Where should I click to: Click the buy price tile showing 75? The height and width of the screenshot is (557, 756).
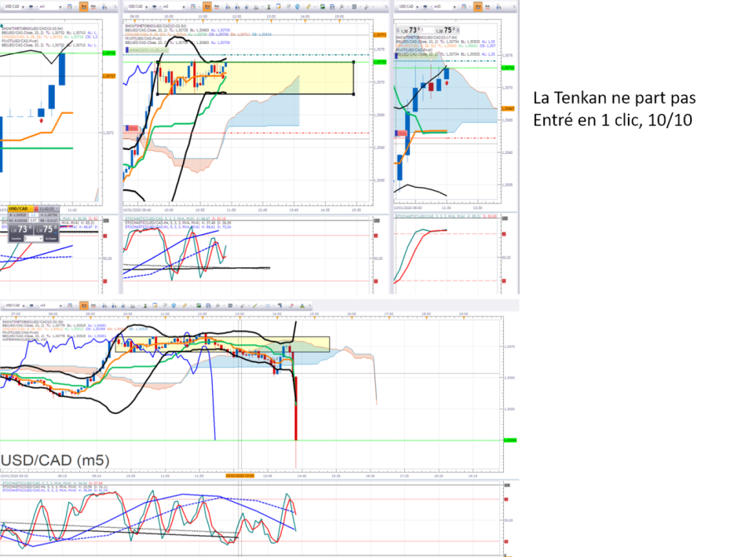tap(46, 229)
